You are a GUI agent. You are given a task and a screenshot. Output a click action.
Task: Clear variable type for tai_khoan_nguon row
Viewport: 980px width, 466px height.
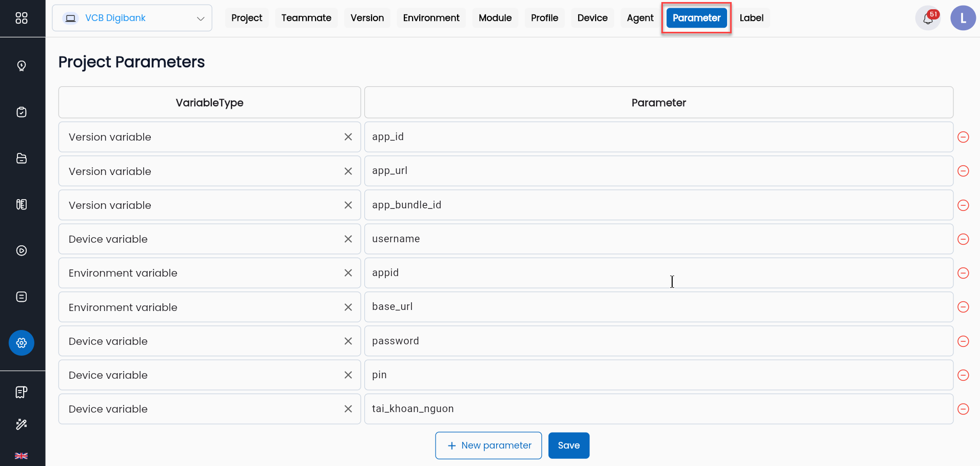(x=348, y=409)
